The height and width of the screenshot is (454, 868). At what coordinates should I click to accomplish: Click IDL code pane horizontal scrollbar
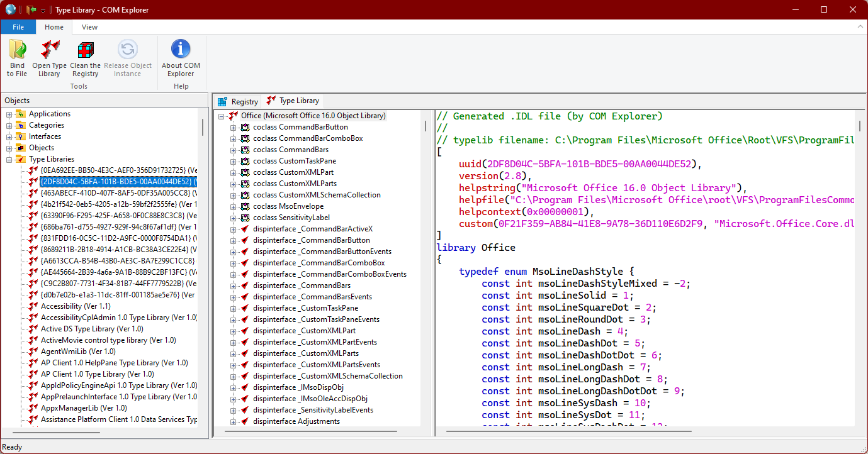coord(568,431)
